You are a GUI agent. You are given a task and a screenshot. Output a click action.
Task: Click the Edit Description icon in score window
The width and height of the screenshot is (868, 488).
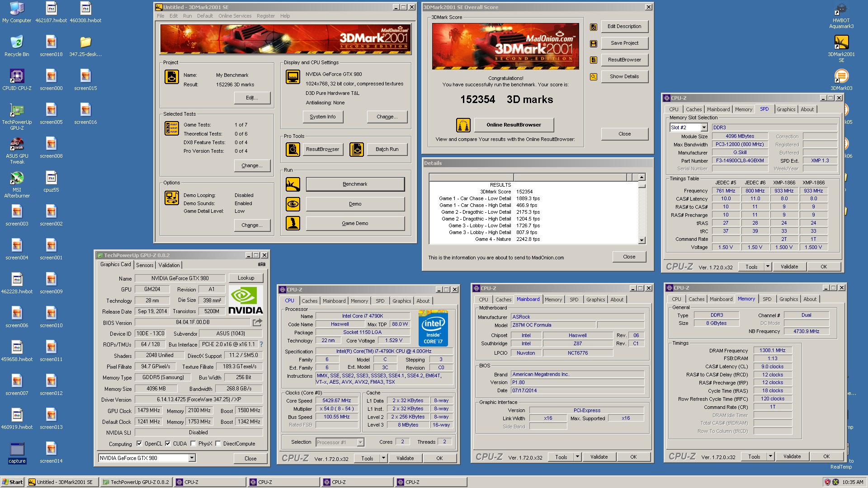coord(593,27)
